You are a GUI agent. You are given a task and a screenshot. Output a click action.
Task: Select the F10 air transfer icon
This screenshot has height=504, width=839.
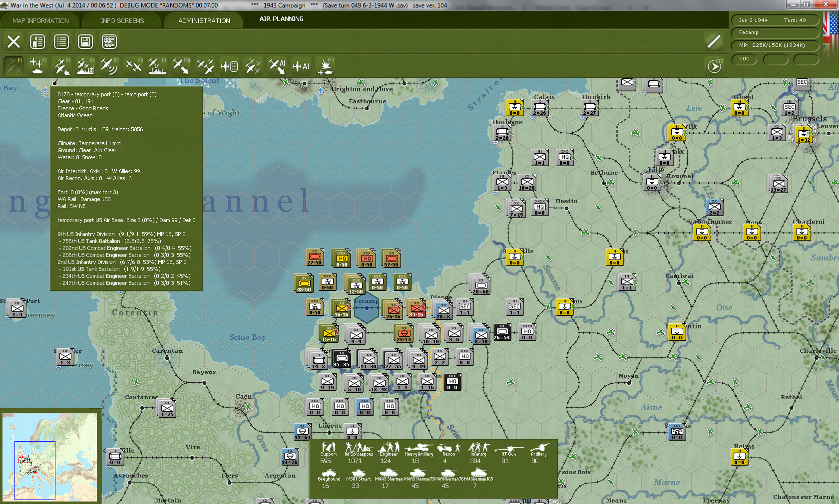click(181, 66)
